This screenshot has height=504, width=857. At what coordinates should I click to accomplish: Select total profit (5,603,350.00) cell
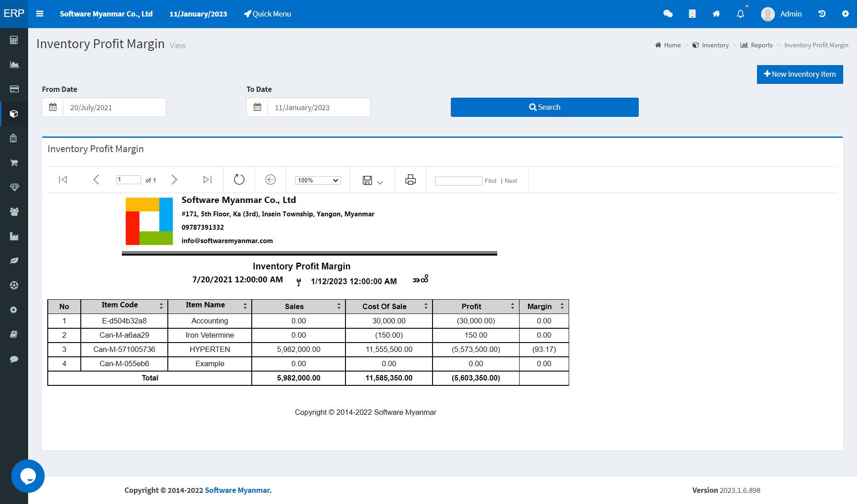(x=476, y=378)
